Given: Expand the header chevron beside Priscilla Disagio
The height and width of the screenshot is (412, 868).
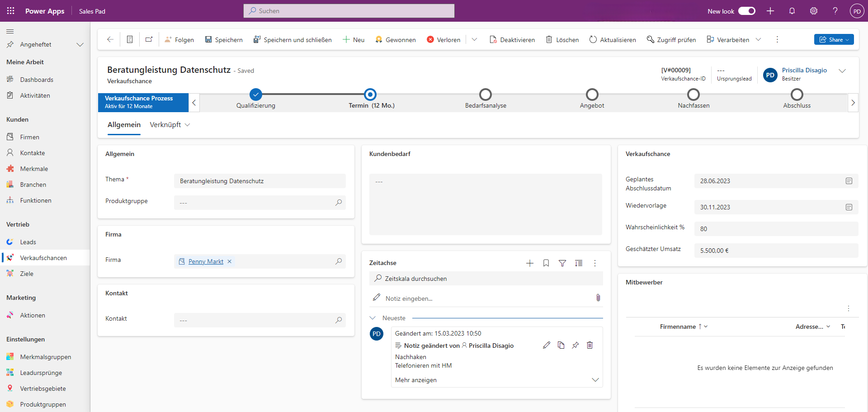Looking at the screenshot, I should click(x=842, y=71).
